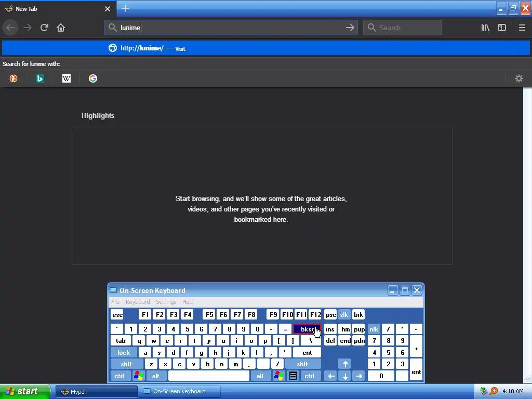Image resolution: width=532 pixels, height=399 pixels.
Task: Toggle the left alt key
Action: (x=155, y=376)
